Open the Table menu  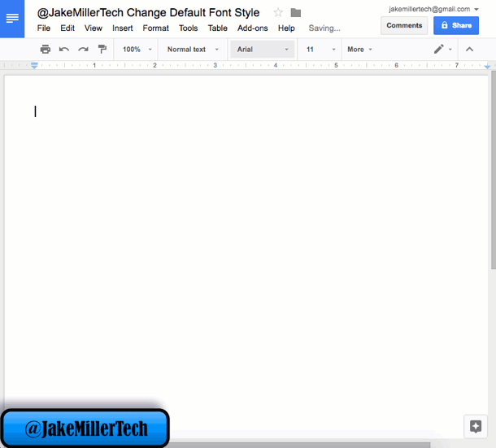[218, 28]
